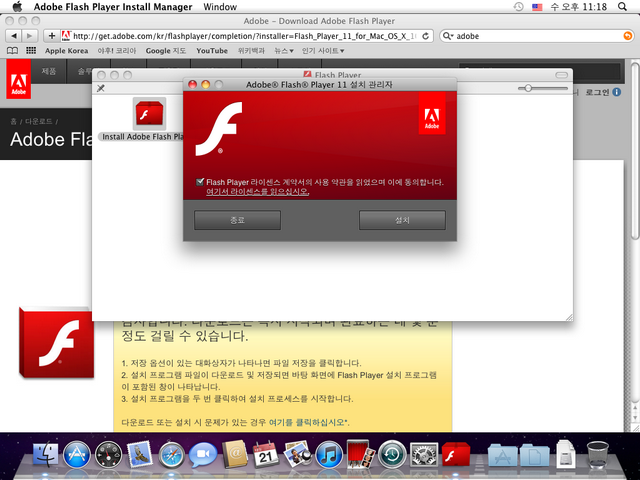
Task: Click the Time Machine menu bar icon
Action: [518, 7]
